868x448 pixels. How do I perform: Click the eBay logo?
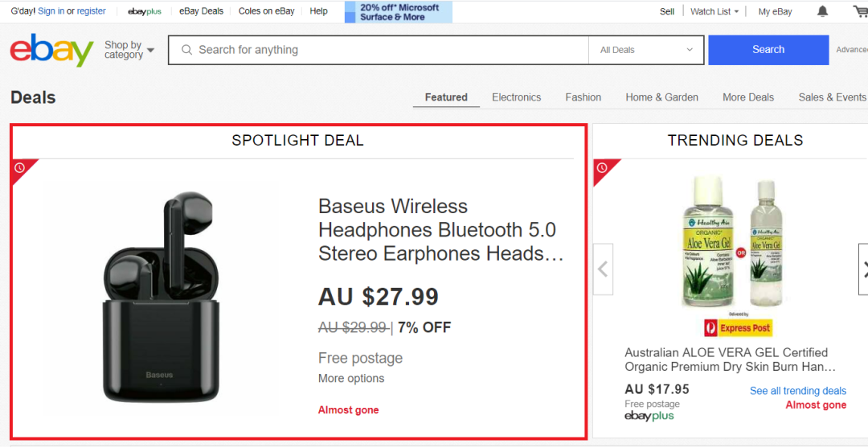coord(51,50)
